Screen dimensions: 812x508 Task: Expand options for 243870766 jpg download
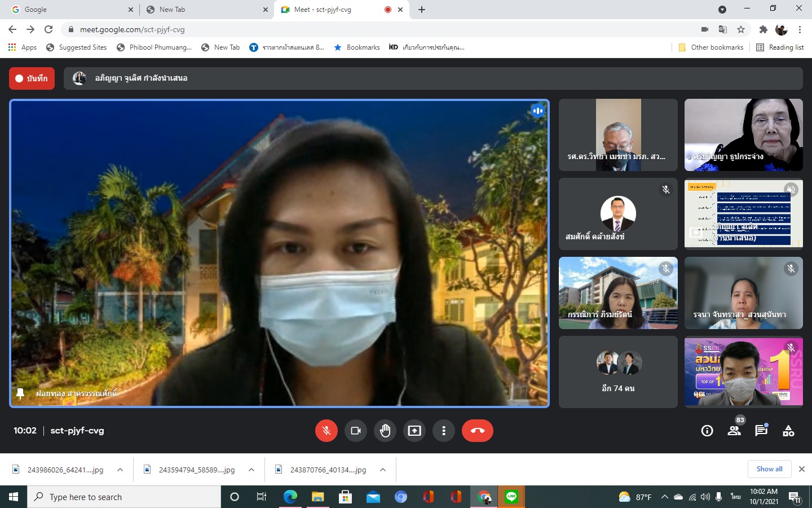click(x=383, y=470)
